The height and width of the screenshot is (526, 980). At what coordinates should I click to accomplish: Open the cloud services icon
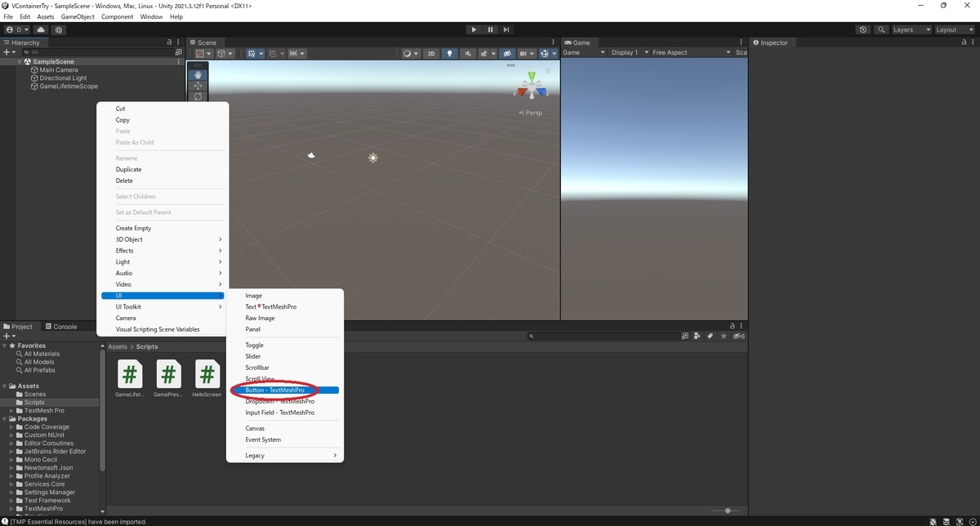[41, 29]
